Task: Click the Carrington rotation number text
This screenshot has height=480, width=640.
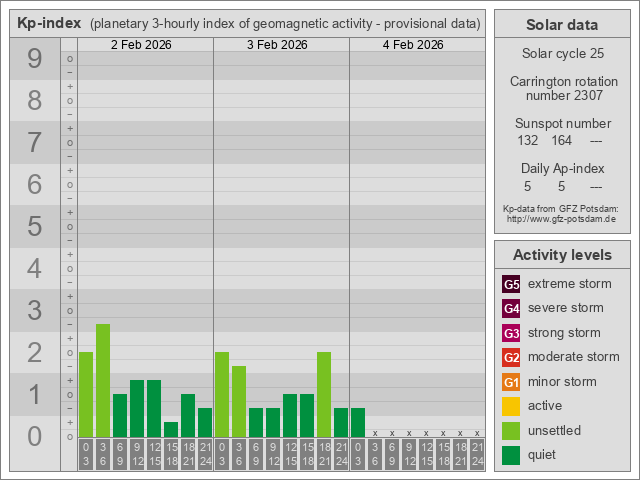Action: 561,89
